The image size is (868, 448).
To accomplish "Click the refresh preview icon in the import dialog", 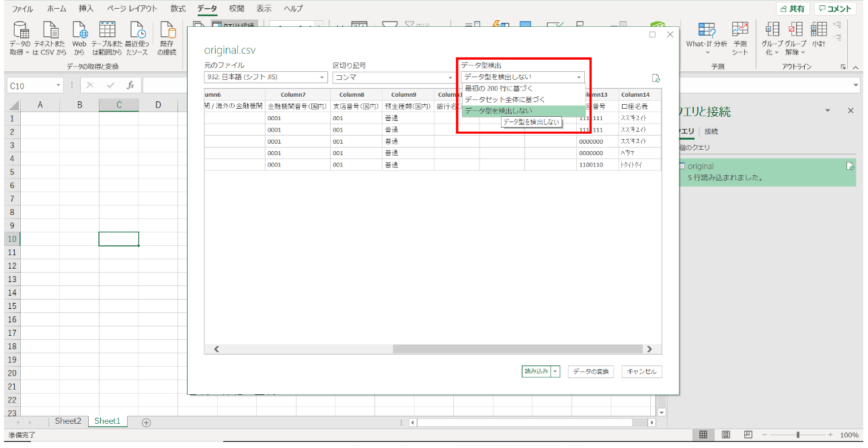I will 656,78.
